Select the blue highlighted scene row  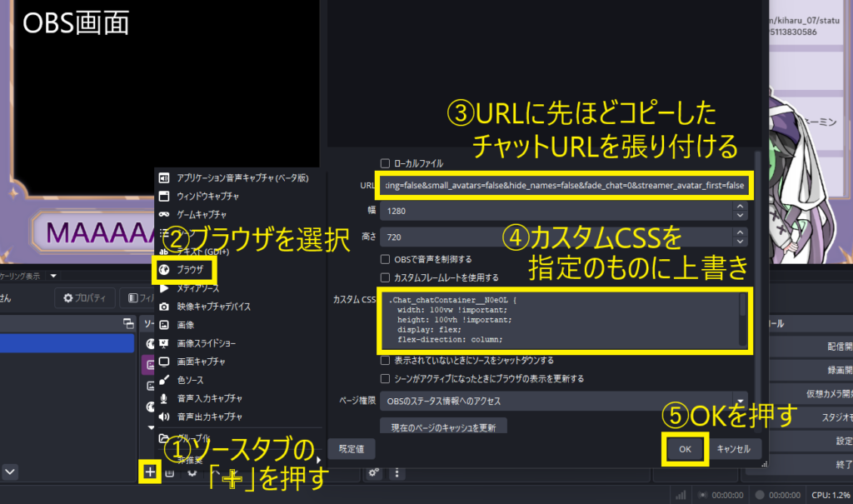pos(67,343)
